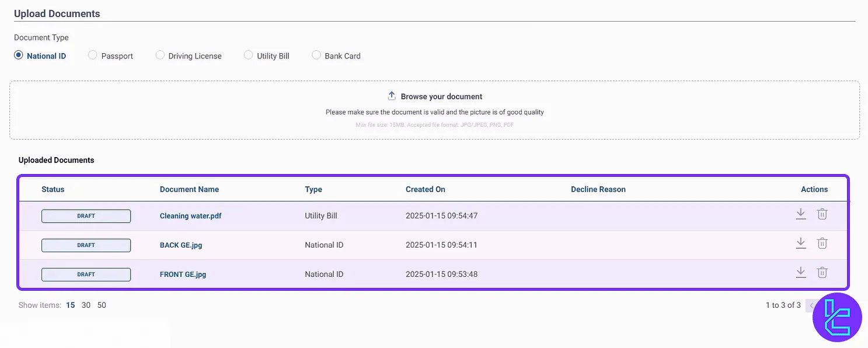This screenshot has height=348, width=868.
Task: Set page size to 15 items
Action: [71, 305]
